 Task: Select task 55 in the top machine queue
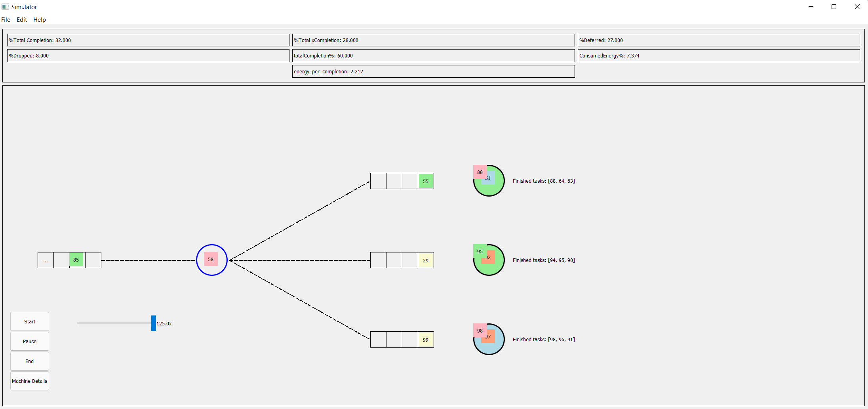click(425, 181)
